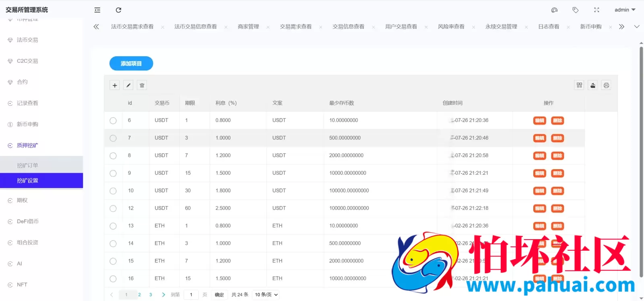Click the pencil edit toolbar icon
The height and width of the screenshot is (301, 644).
point(128,85)
